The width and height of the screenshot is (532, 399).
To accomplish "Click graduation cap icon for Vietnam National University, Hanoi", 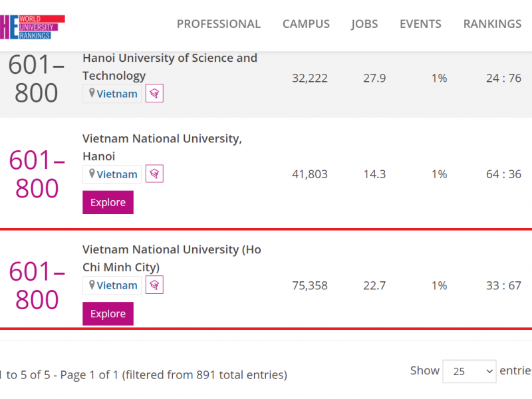I will [x=154, y=174].
